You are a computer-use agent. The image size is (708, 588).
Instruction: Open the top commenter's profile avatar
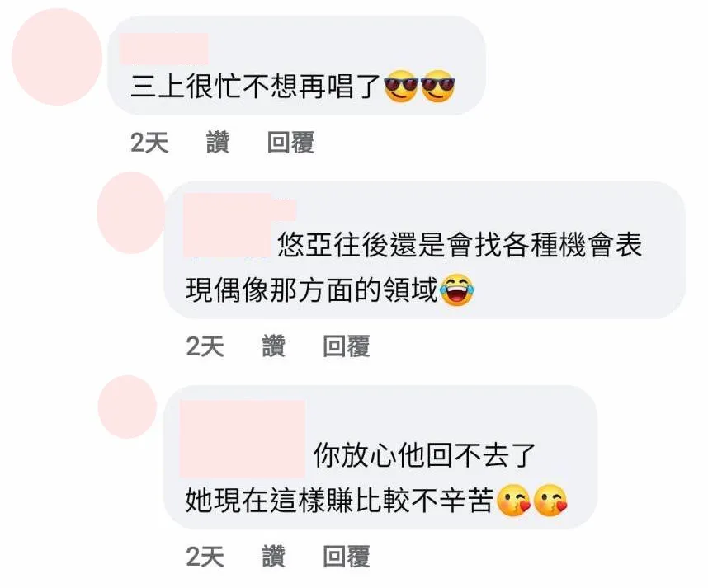[x=57, y=57]
